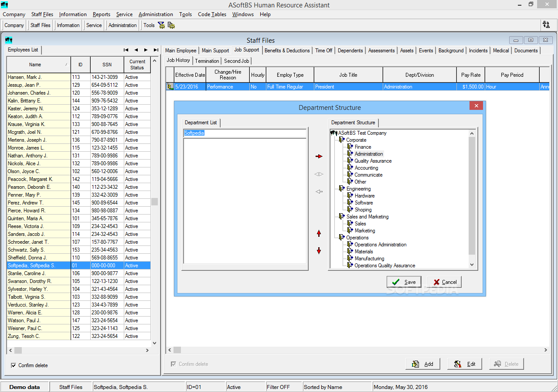This screenshot has height=392, width=558.
Task: Click the $1,500.00 pay rate cell
Action: click(471, 87)
